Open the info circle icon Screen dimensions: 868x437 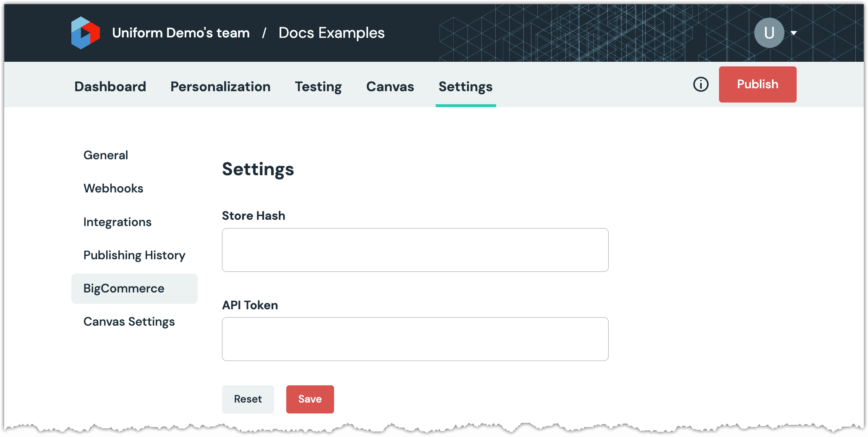pos(701,84)
